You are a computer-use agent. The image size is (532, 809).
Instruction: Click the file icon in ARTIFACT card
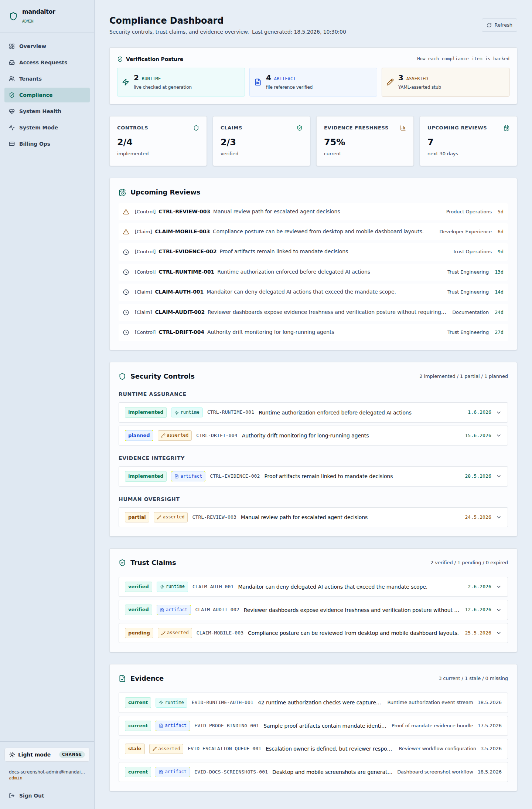258,82
